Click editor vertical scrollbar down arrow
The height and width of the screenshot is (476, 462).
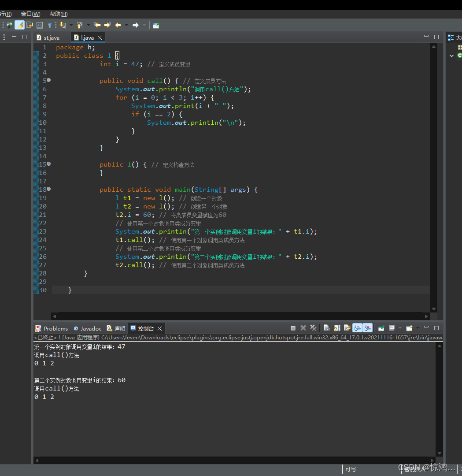tap(434, 309)
